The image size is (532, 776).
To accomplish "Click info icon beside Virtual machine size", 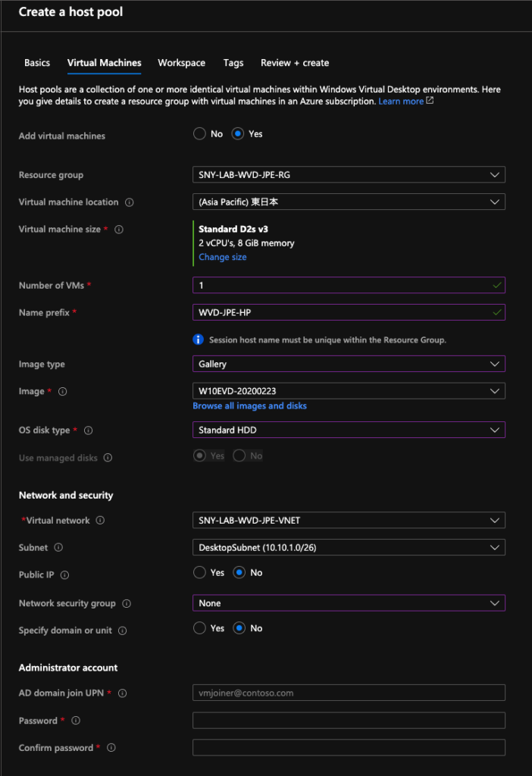I will (x=119, y=230).
